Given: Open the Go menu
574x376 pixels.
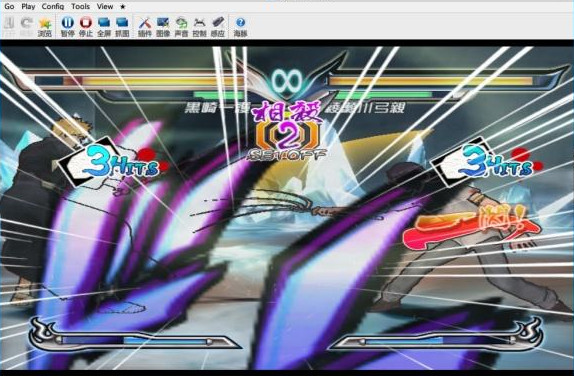Looking at the screenshot, I should [x=9, y=6].
